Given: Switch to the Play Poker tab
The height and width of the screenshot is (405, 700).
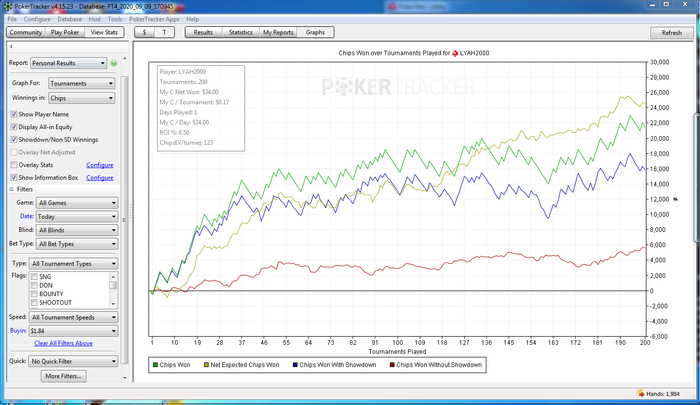Looking at the screenshot, I should click(65, 32).
